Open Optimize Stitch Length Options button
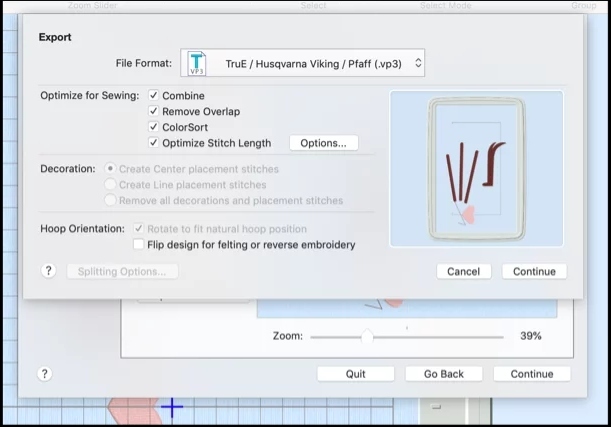This screenshot has width=611, height=427. pyautogui.click(x=323, y=143)
